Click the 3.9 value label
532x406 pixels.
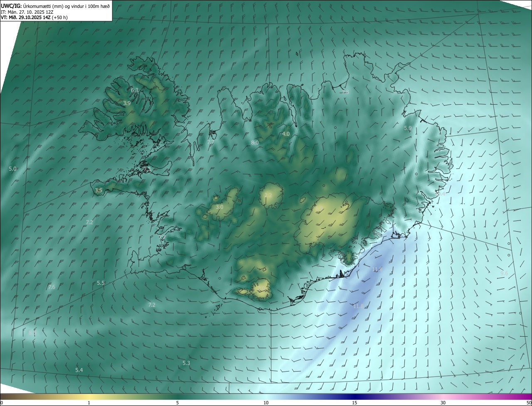(127, 103)
